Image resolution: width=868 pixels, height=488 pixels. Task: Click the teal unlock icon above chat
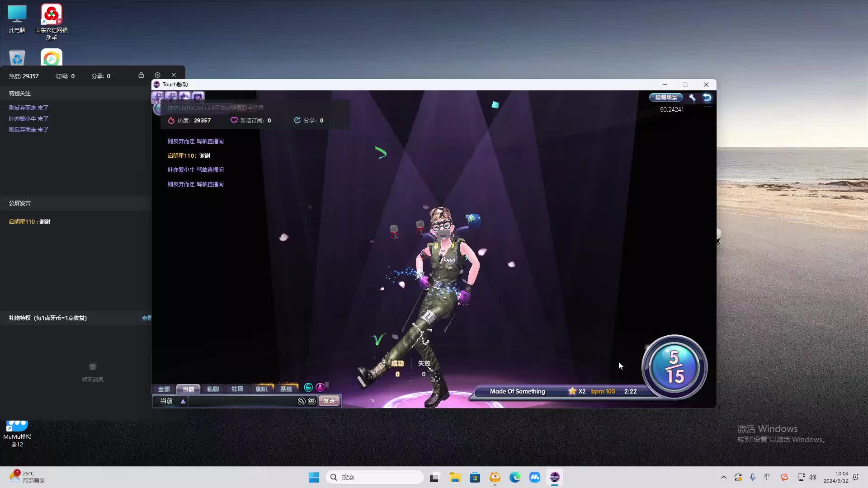tap(308, 387)
